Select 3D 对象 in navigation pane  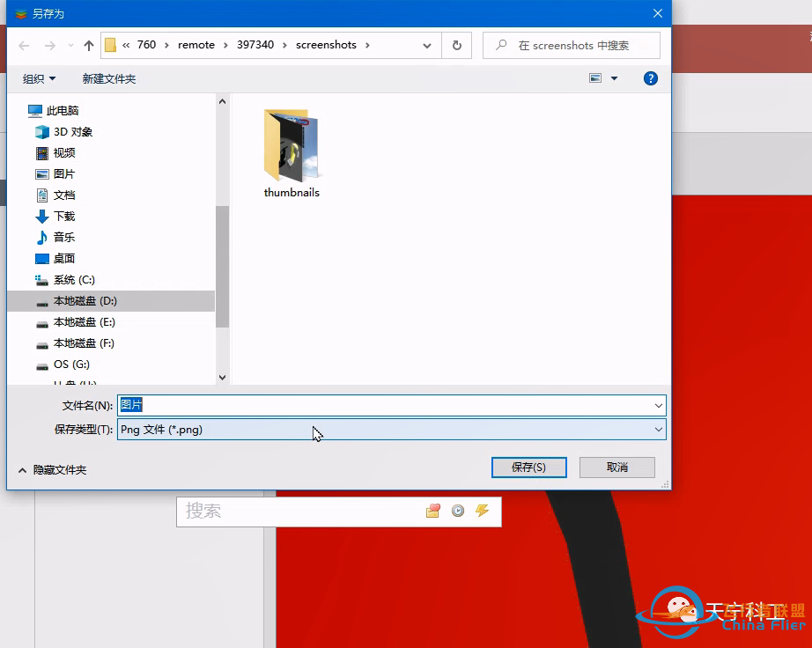pos(72,132)
